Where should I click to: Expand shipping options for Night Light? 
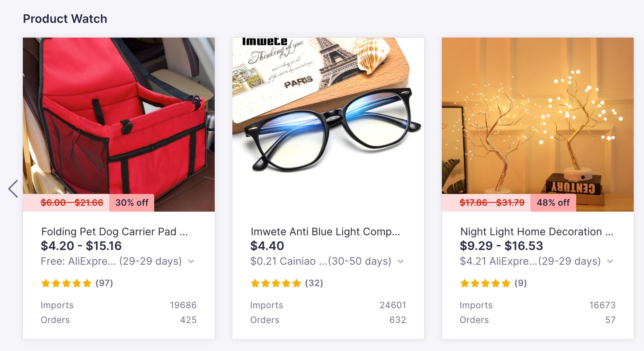(x=610, y=261)
